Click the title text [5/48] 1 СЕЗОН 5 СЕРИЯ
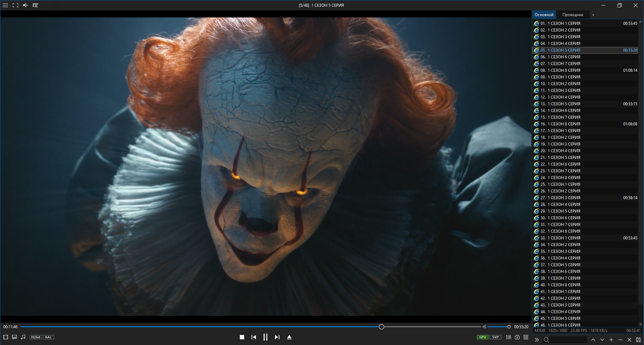The image size is (644, 345). pyautogui.click(x=321, y=5)
